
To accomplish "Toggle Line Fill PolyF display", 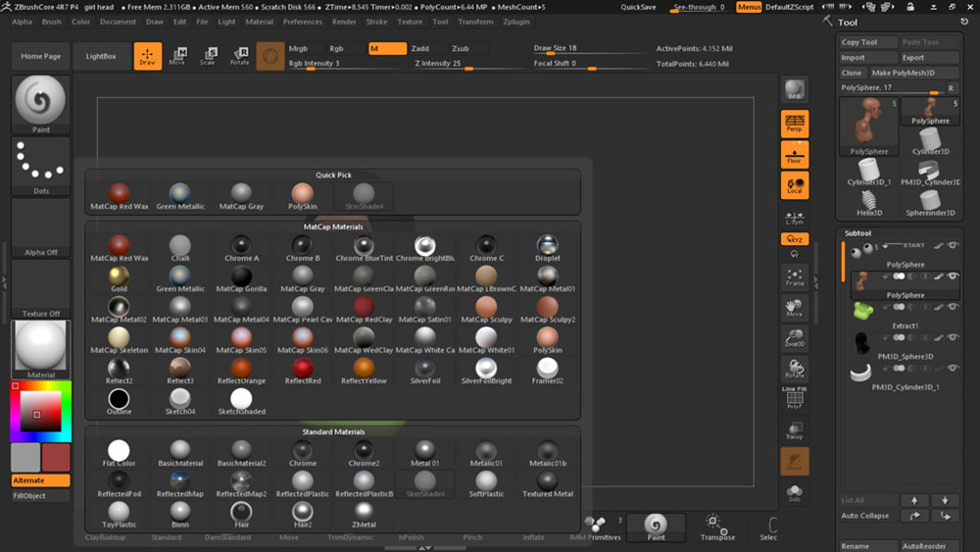I will (795, 398).
